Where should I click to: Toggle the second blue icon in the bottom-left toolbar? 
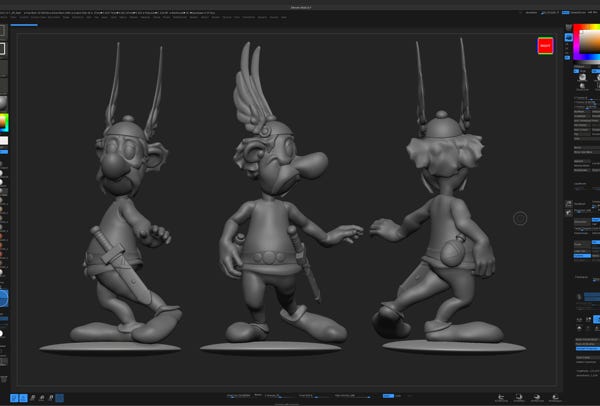[x=23, y=398]
